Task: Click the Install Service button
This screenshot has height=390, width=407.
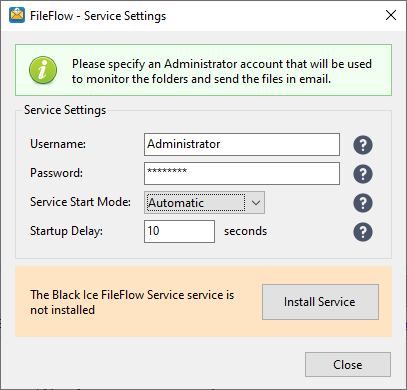Action: [x=320, y=302]
